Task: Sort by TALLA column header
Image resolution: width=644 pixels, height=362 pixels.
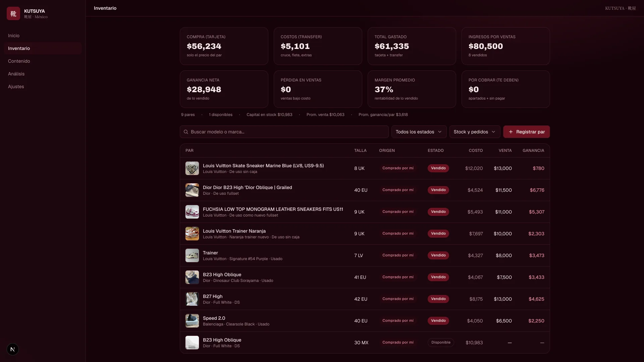Action: click(360, 150)
